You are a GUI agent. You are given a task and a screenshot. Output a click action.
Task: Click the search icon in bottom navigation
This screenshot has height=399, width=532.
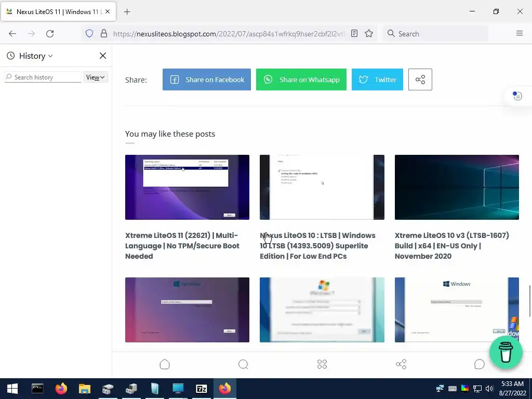243,364
